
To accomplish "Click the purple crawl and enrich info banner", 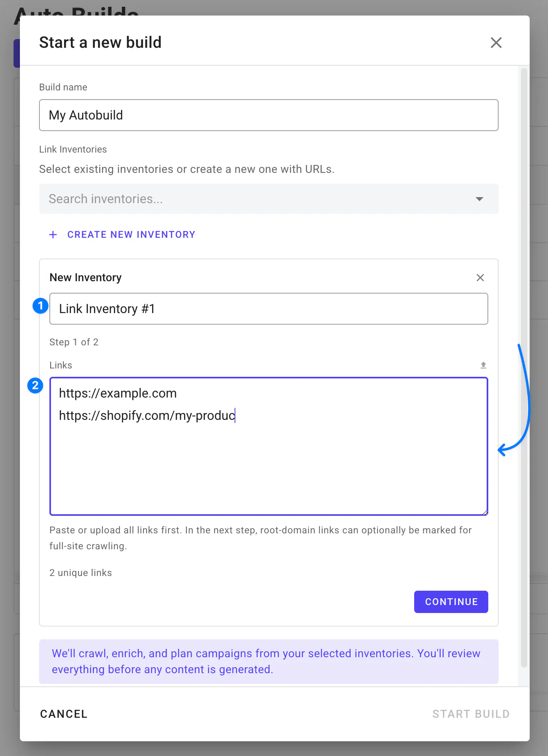I will coord(269,662).
